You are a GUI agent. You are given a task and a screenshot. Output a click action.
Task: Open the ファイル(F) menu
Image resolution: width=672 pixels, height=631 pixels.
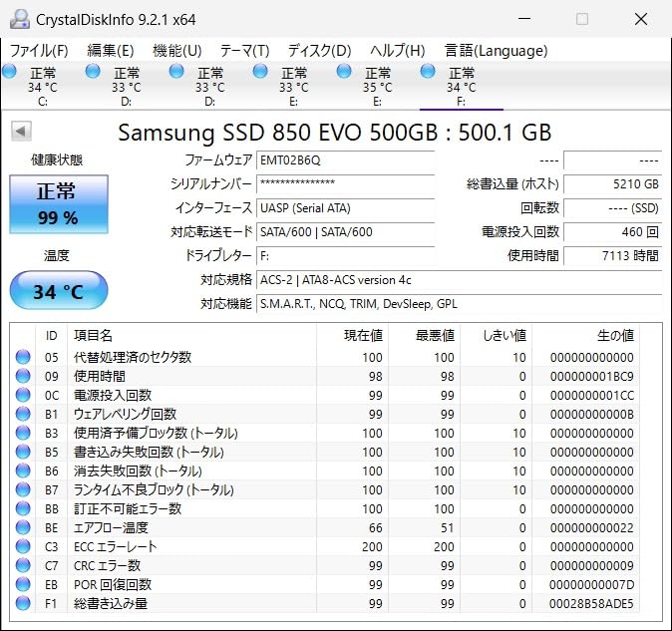pyautogui.click(x=39, y=51)
